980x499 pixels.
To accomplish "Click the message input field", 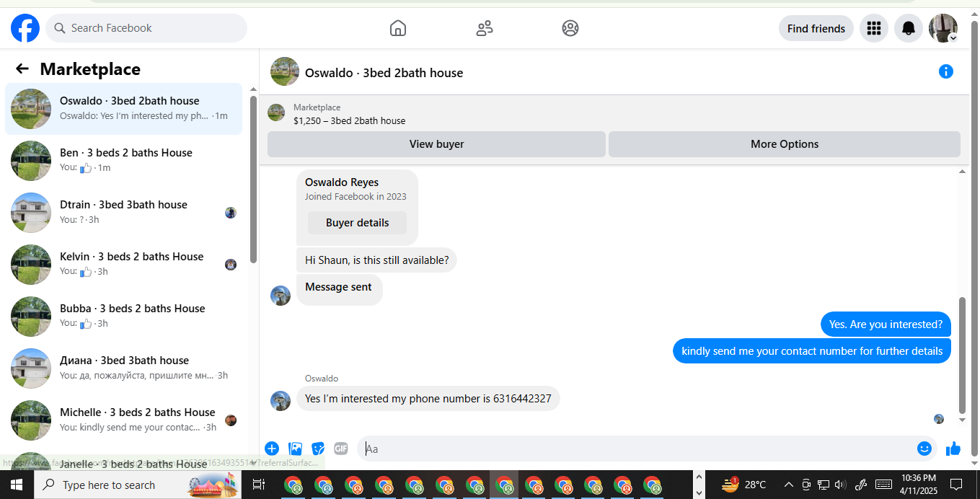I will tap(638, 449).
